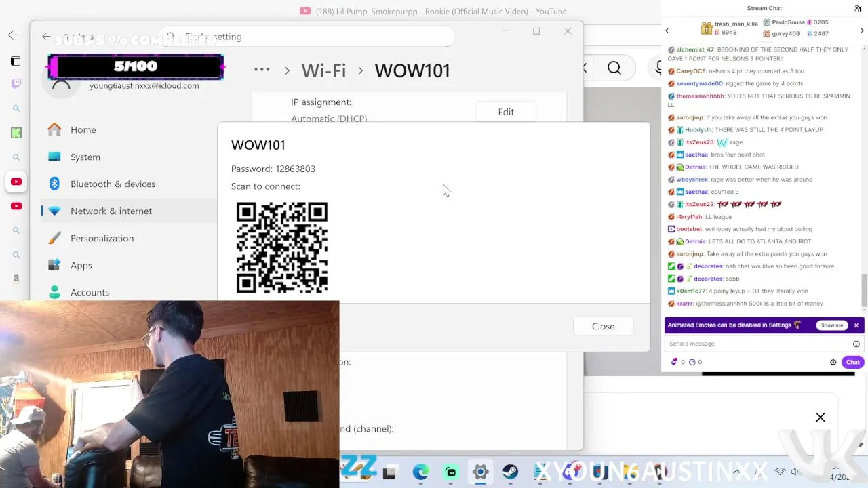Close the bottom-right panel with X

click(821, 418)
